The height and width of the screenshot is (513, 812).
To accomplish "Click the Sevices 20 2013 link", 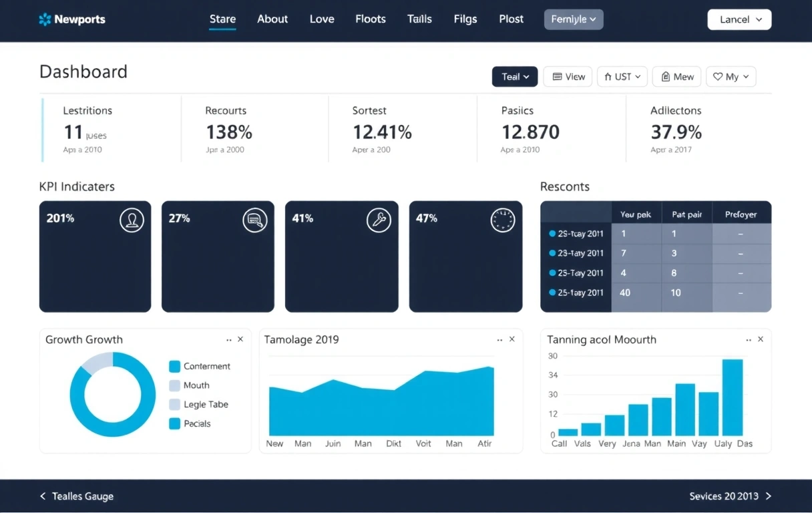I will click(x=725, y=496).
